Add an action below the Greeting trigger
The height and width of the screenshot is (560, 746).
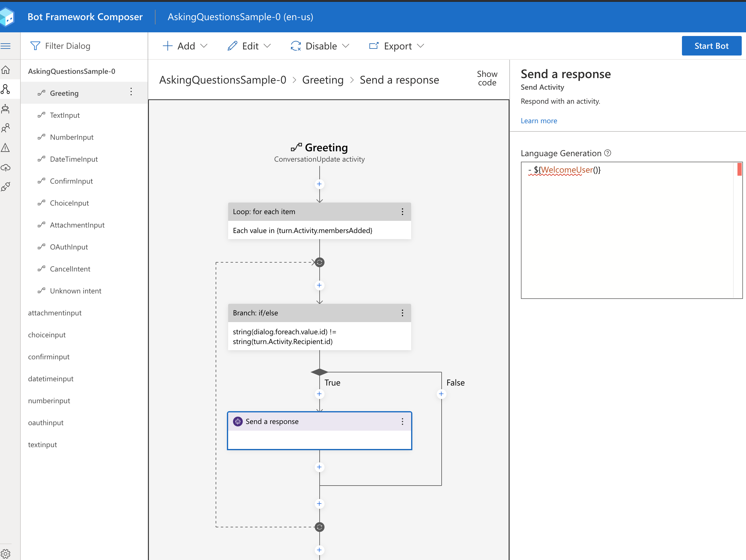click(x=319, y=184)
